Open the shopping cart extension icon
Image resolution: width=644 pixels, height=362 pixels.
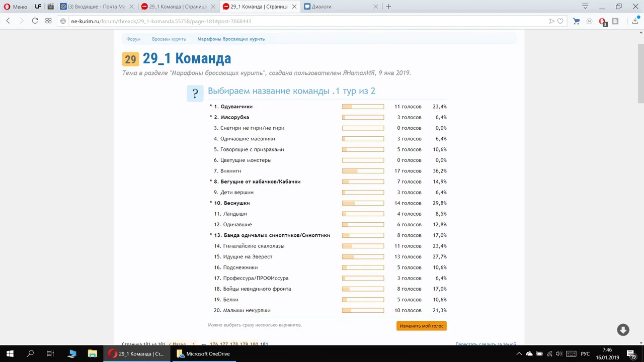point(576,22)
